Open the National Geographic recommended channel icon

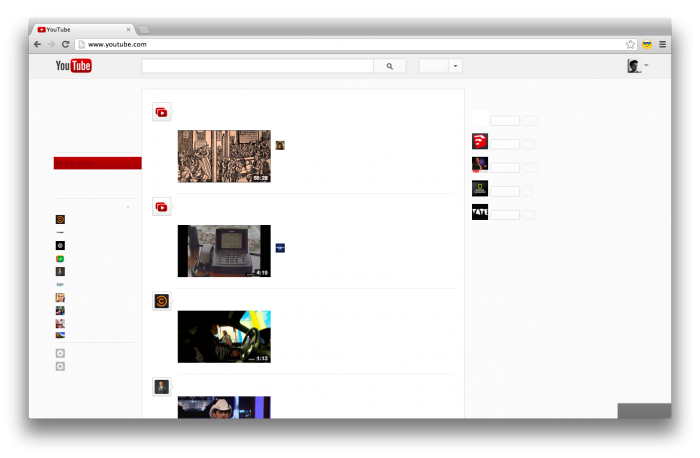480,188
